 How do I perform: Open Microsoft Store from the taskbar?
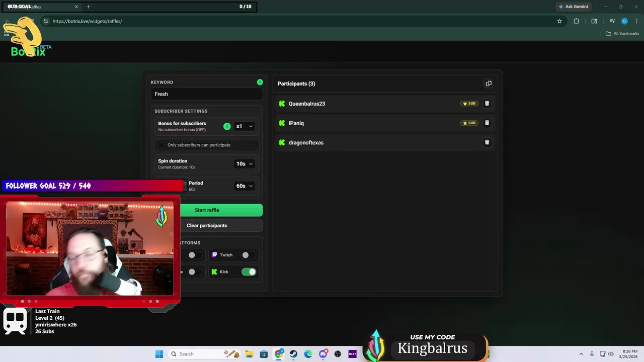(264, 354)
